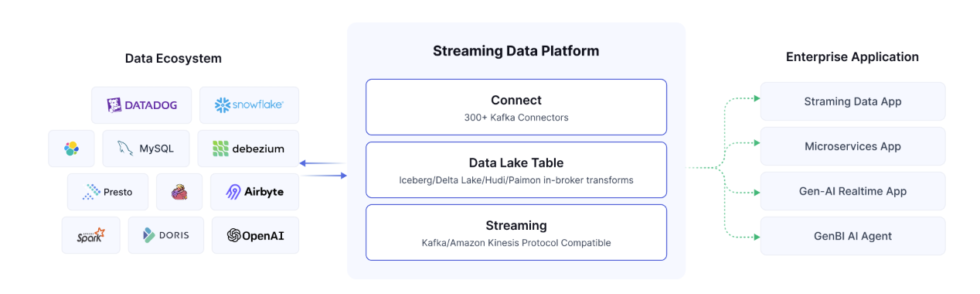This screenshot has height=294, width=980.
Task: Click the Gen-AI Realtime App item
Action: tap(852, 191)
